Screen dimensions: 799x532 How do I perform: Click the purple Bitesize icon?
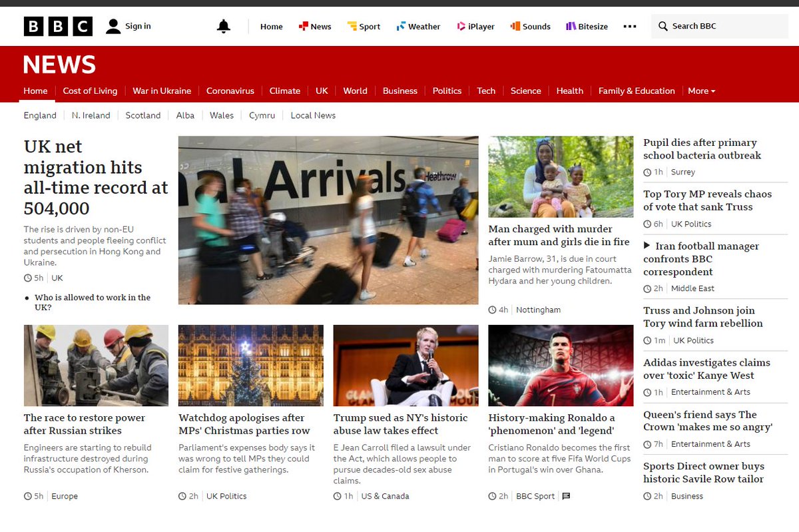pos(571,26)
